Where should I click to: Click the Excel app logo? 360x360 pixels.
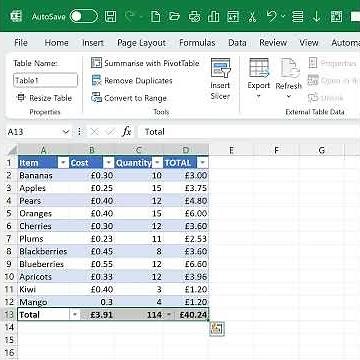click(16, 16)
